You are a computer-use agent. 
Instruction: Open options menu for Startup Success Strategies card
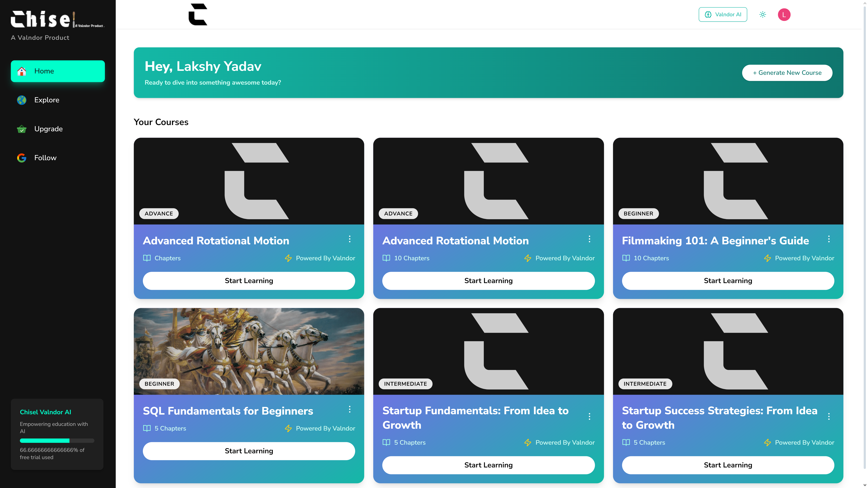click(x=829, y=417)
